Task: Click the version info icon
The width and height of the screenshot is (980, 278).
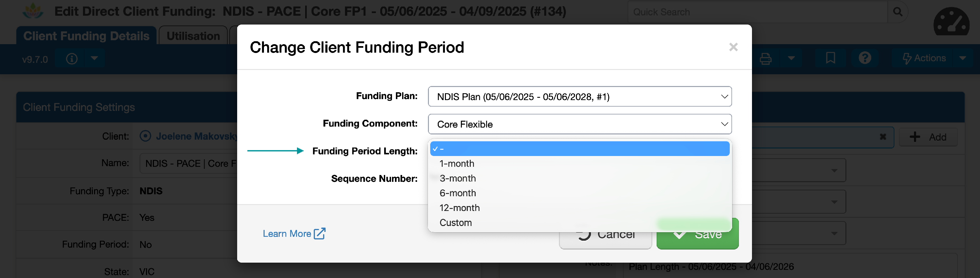Action: coord(72,59)
